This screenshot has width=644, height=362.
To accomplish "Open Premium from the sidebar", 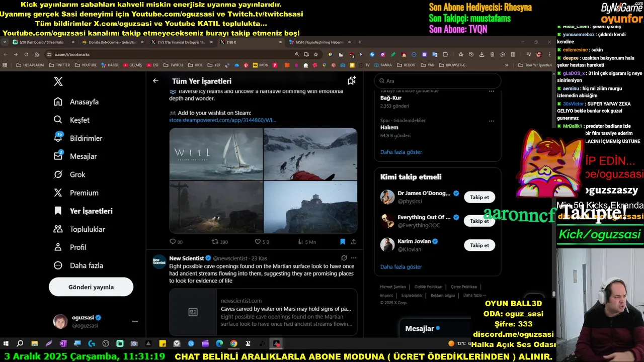I will coord(76,193).
